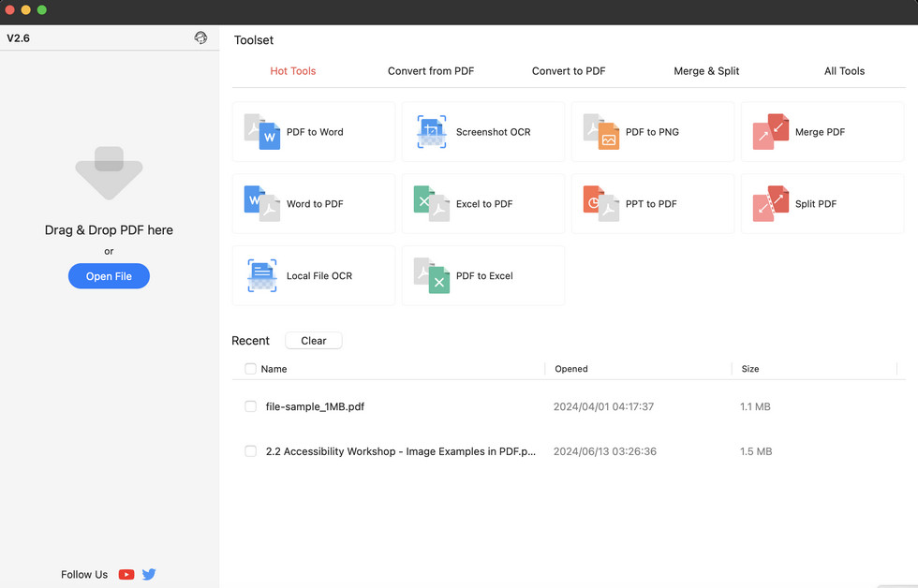Go to the Merge & Split tab
The width and height of the screenshot is (918, 588).
[706, 71]
